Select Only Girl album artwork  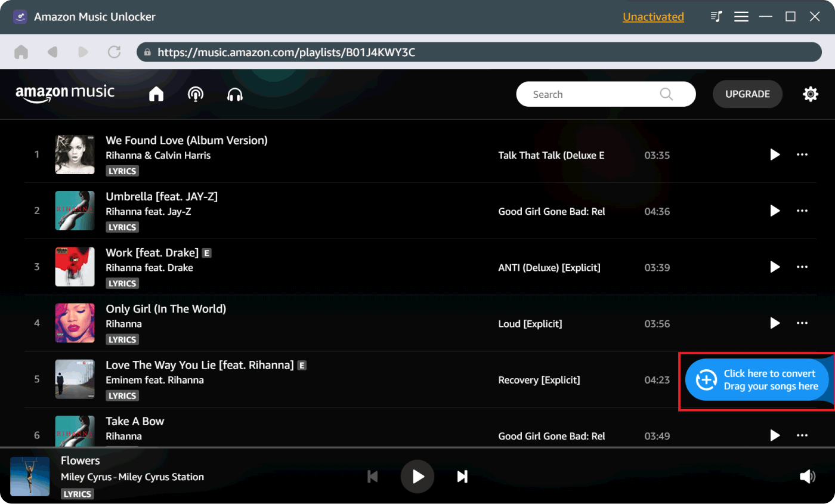click(75, 323)
